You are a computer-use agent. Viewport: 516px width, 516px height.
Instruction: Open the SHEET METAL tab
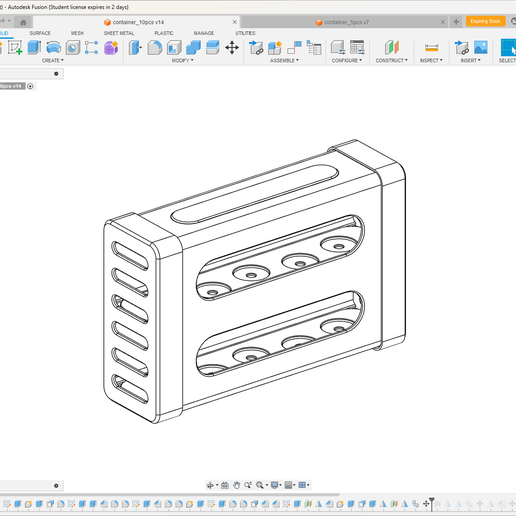[119, 33]
